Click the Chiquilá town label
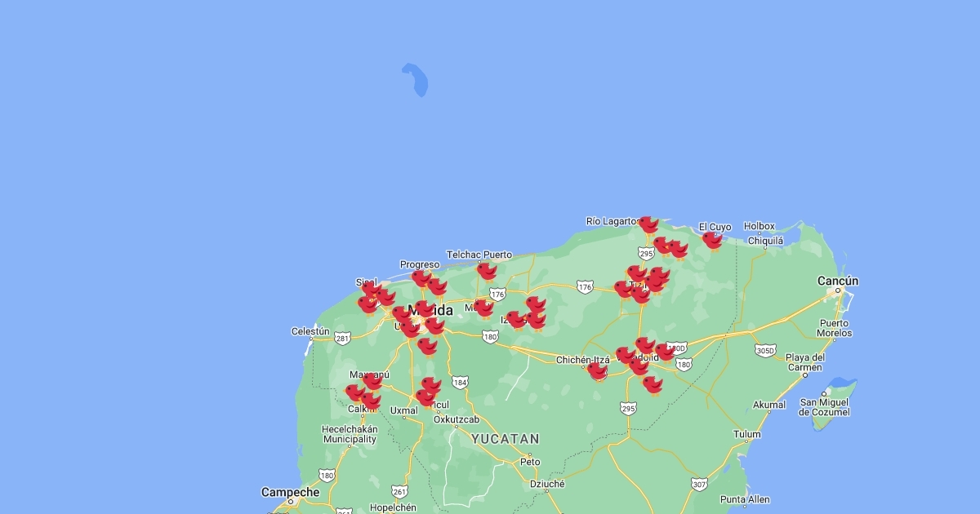 pyautogui.click(x=766, y=241)
